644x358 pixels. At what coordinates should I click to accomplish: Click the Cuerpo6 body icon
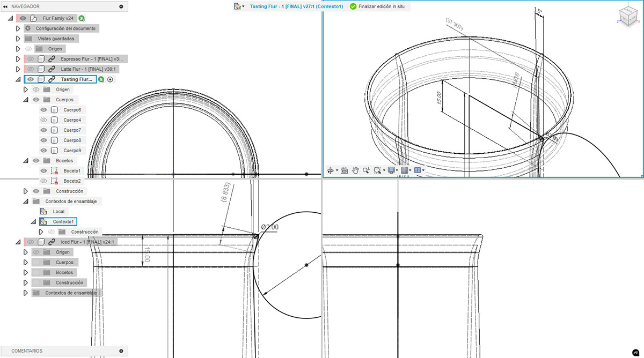pyautogui.click(x=54, y=110)
